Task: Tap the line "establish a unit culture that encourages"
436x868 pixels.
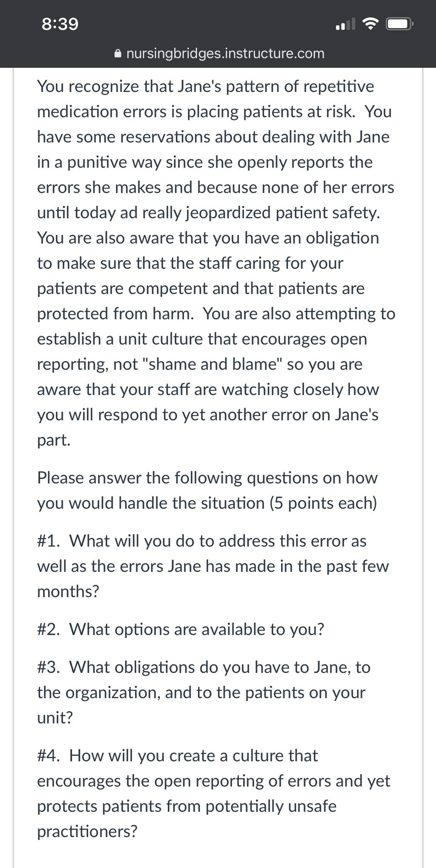Action: [x=202, y=339]
